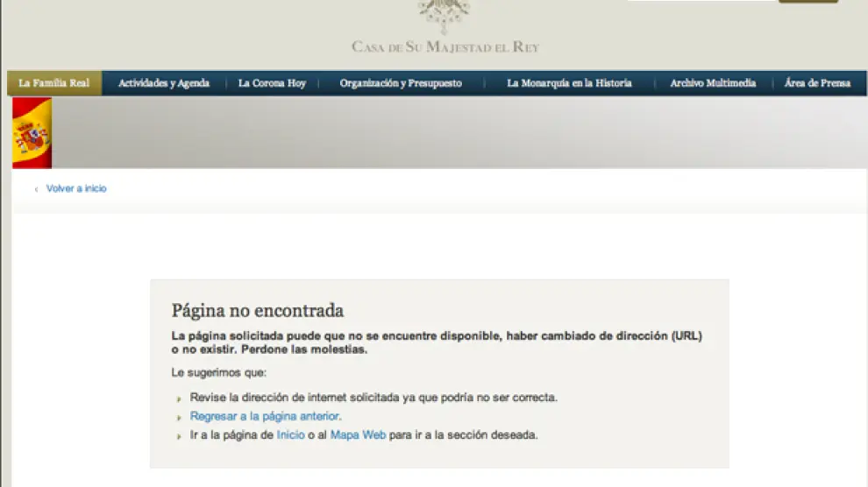This screenshot has width=868, height=487.
Task: Open Área de Prensa section
Action: pos(817,83)
